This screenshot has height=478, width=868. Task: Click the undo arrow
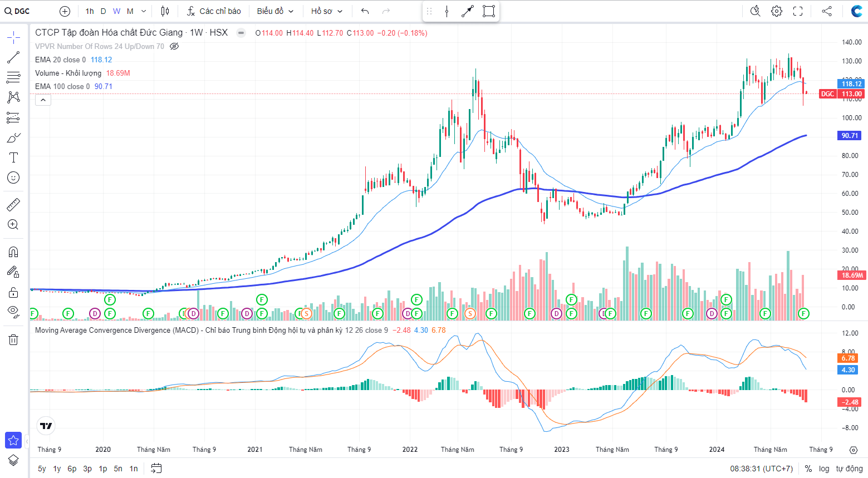pos(365,11)
